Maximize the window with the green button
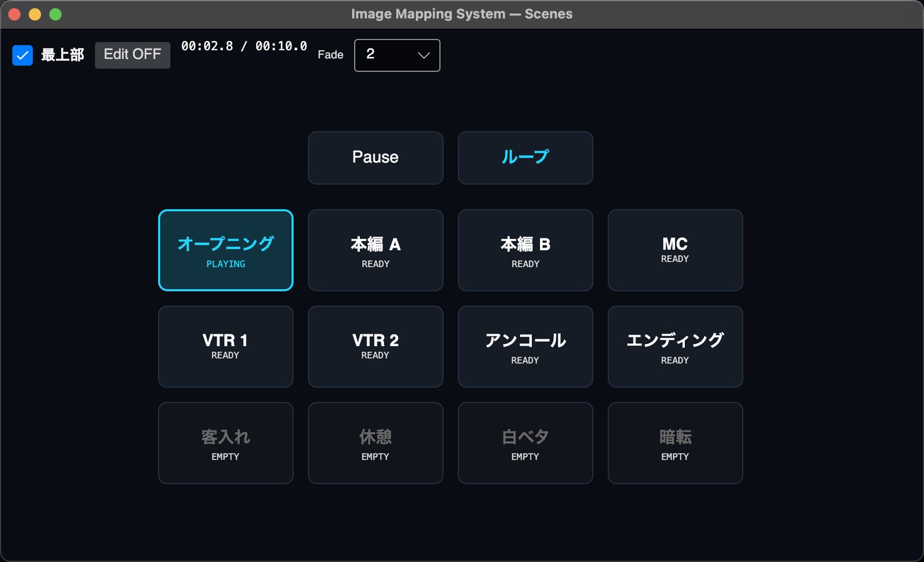The width and height of the screenshot is (924, 562). point(55,14)
